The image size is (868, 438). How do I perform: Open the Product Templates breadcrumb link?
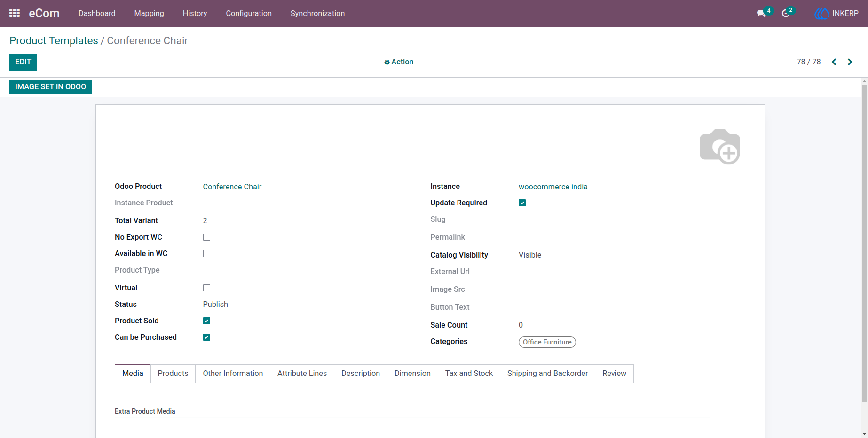pyautogui.click(x=54, y=41)
